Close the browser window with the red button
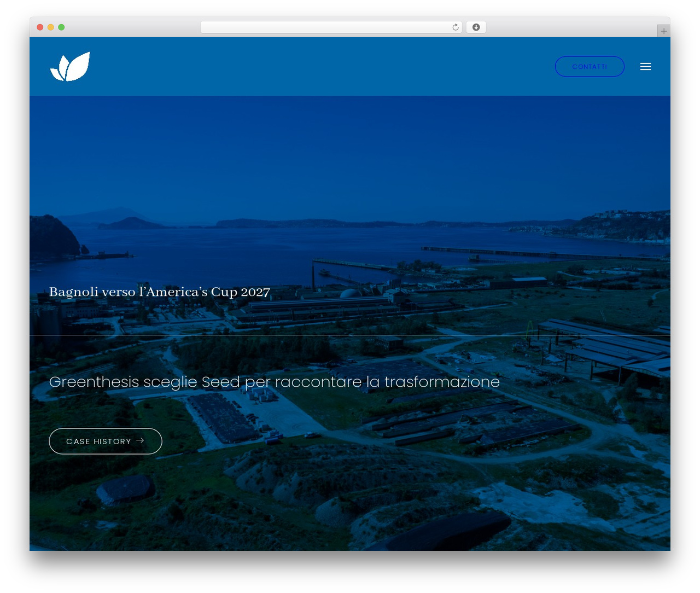700x593 pixels. pos(40,27)
